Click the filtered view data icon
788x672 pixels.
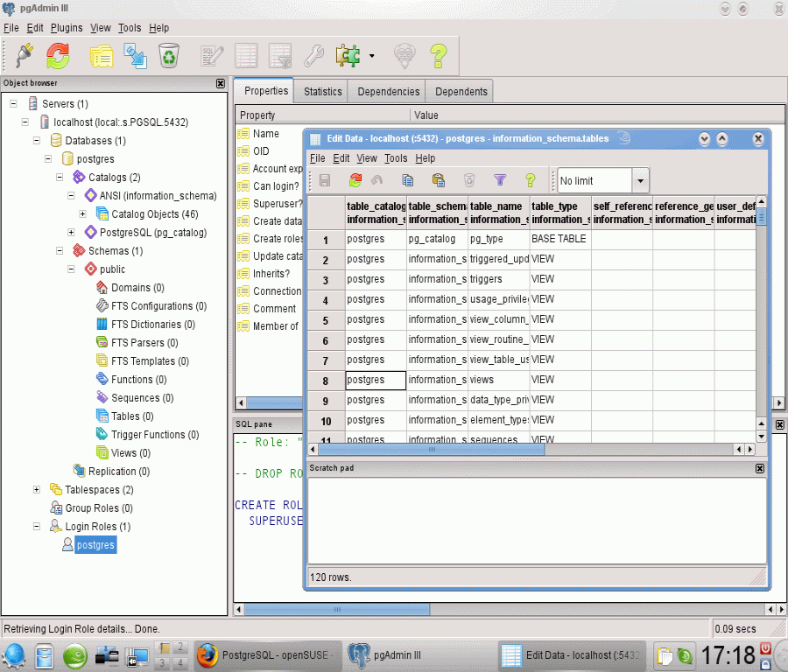(280, 55)
